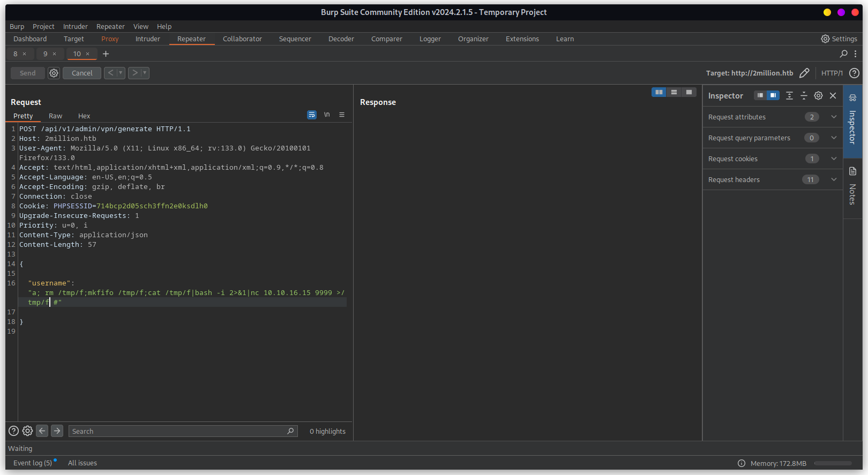
Task: Search Repeater tabs with magnifier icon
Action: click(843, 54)
